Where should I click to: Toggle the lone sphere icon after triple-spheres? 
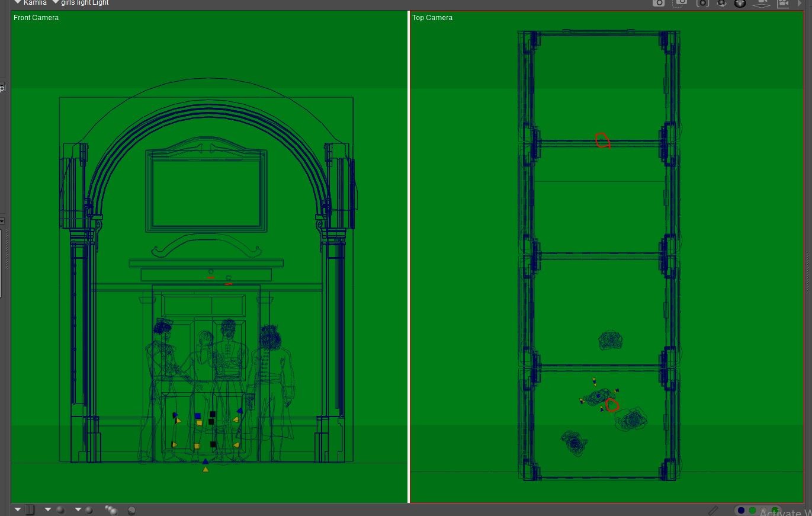131,510
